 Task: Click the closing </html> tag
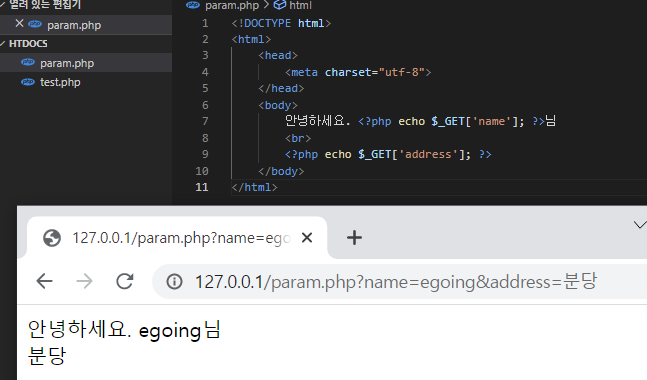(255, 187)
